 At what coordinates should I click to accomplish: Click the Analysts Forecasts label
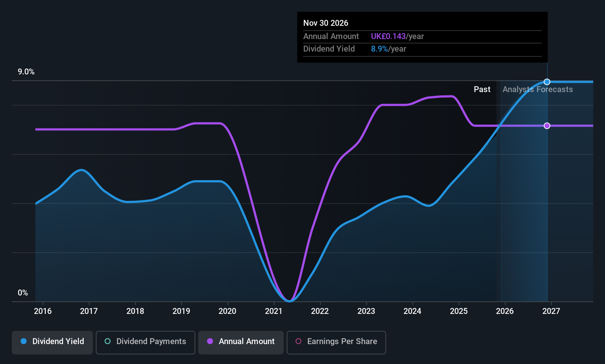[x=538, y=90]
